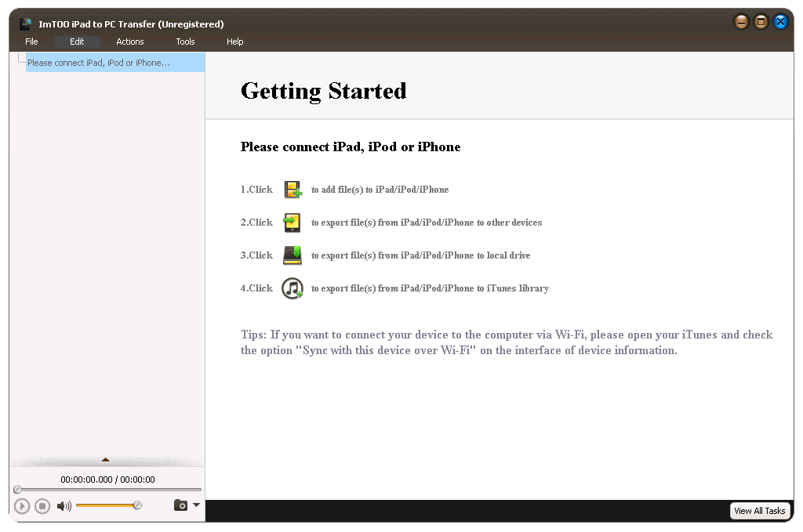803x532 pixels.
Task: Take a snapshot with the camera icon
Action: (180, 505)
